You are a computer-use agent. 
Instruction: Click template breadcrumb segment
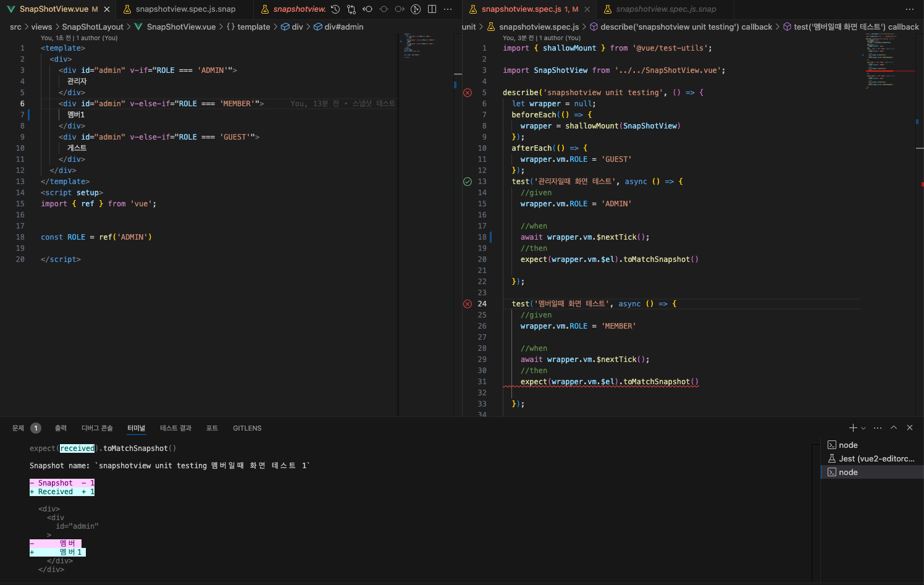click(248, 27)
